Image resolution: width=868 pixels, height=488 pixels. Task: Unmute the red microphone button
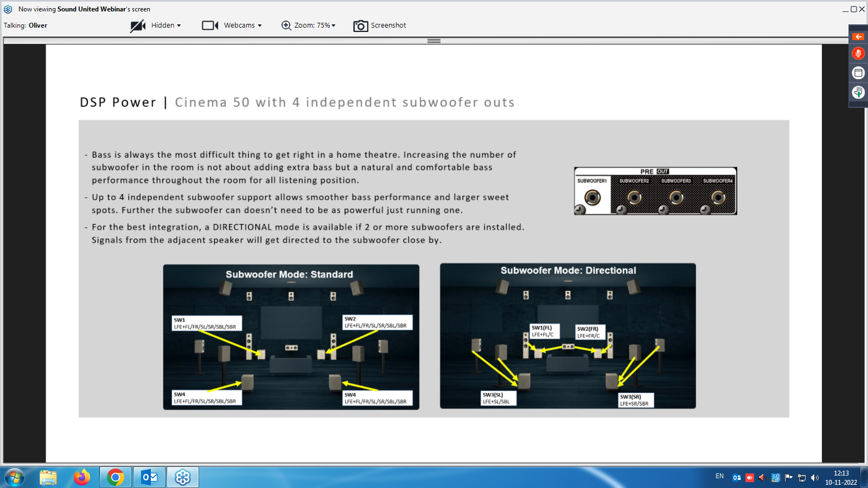858,53
